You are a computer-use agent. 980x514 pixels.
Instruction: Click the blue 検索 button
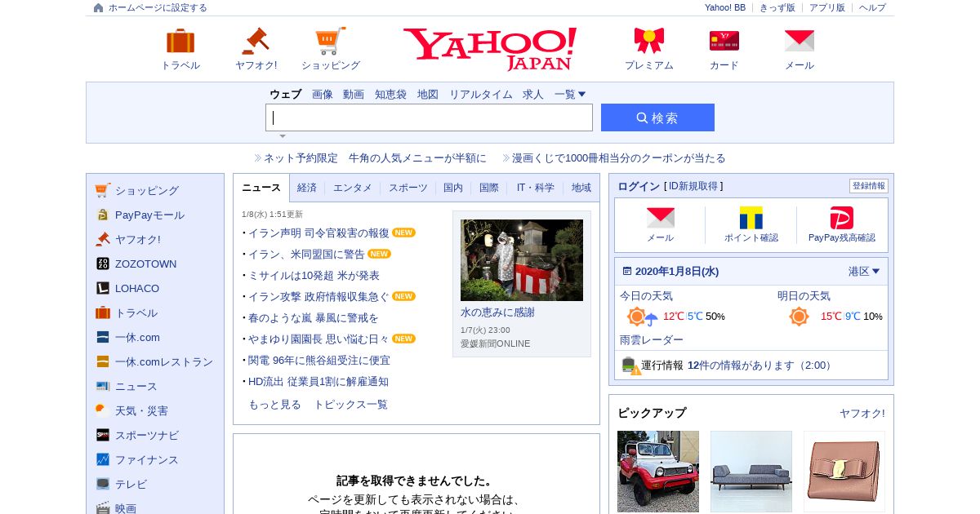click(x=657, y=117)
